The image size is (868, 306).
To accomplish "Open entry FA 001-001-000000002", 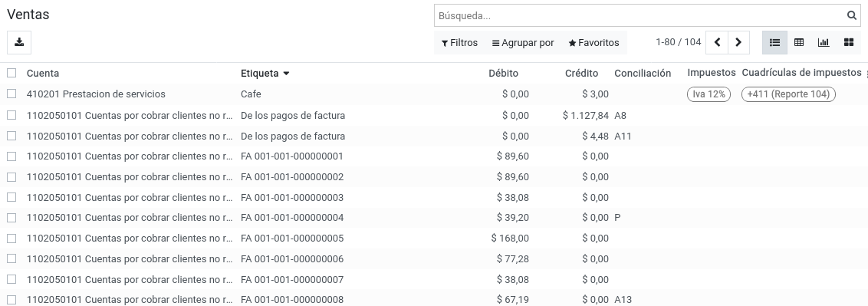I will point(291,176).
